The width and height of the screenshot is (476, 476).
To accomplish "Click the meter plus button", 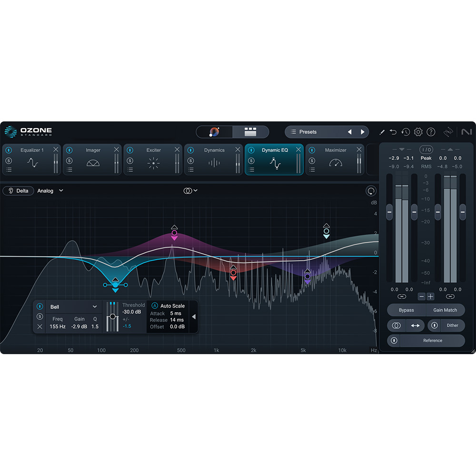I will point(430,297).
